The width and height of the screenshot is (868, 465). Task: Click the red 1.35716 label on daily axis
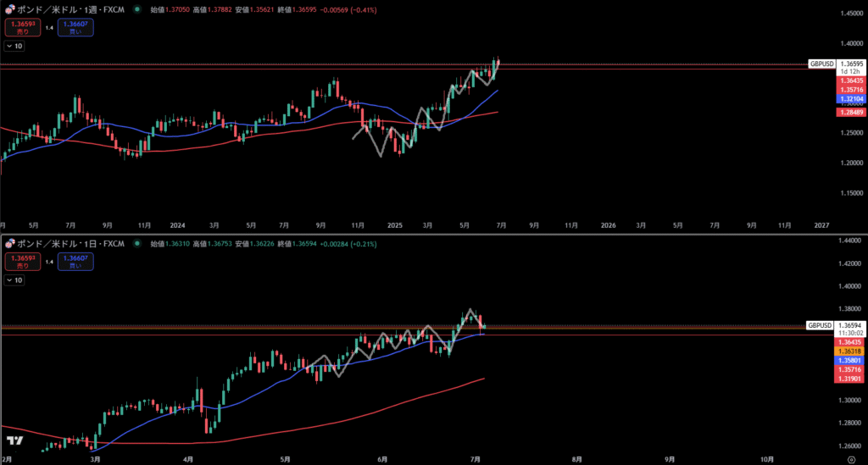coord(849,369)
